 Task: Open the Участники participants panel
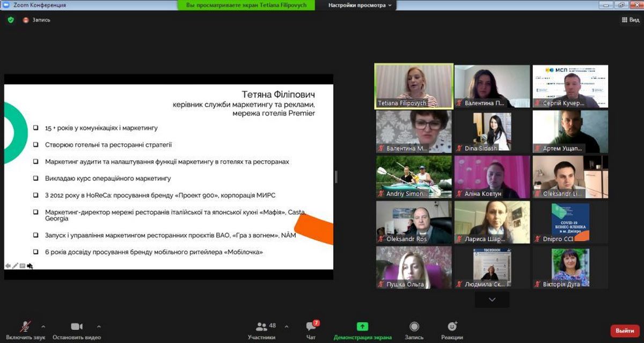(x=262, y=330)
